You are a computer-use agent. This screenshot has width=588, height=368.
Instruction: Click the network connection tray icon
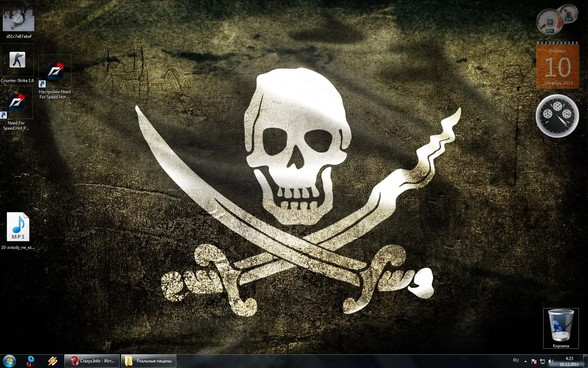[542, 361]
